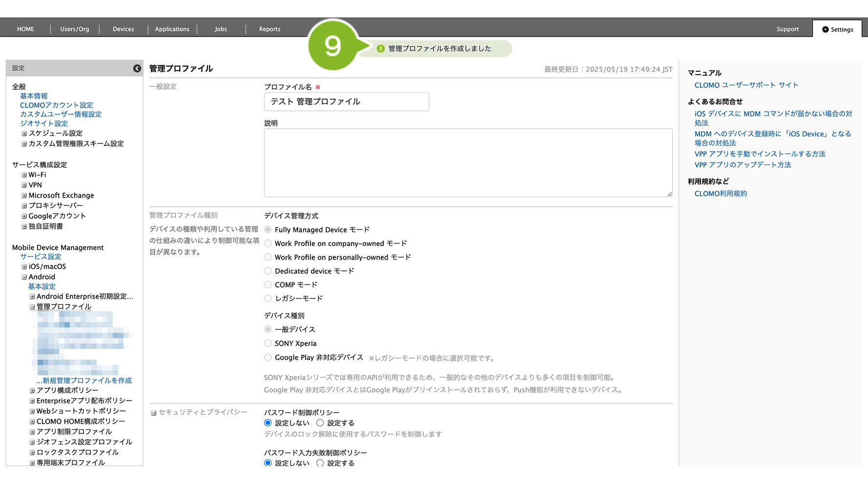The height and width of the screenshot is (488, 868).
Task: Expand Googleアカウント tree node
Action: [x=24, y=216]
